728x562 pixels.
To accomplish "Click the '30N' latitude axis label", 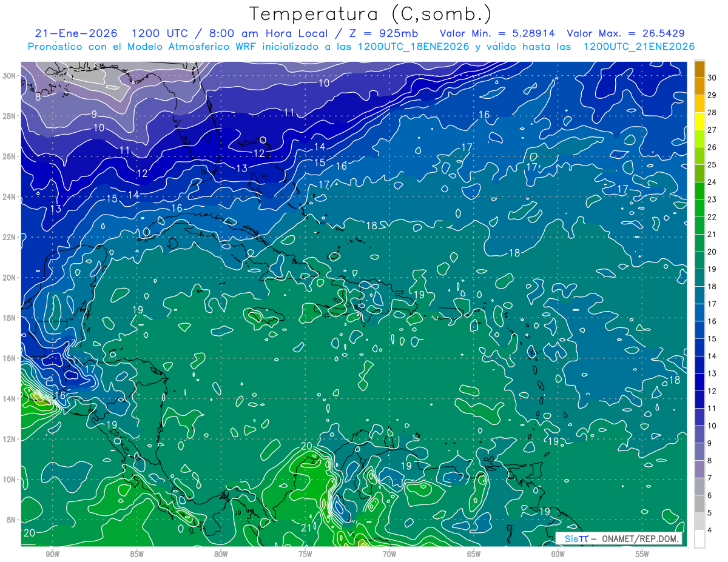I will pos(9,76).
